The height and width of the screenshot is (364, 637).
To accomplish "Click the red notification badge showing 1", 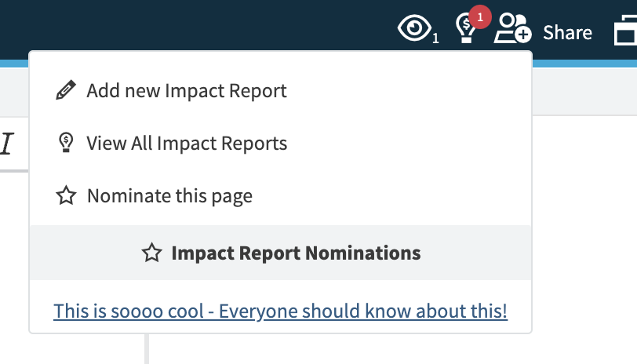I will [x=479, y=16].
